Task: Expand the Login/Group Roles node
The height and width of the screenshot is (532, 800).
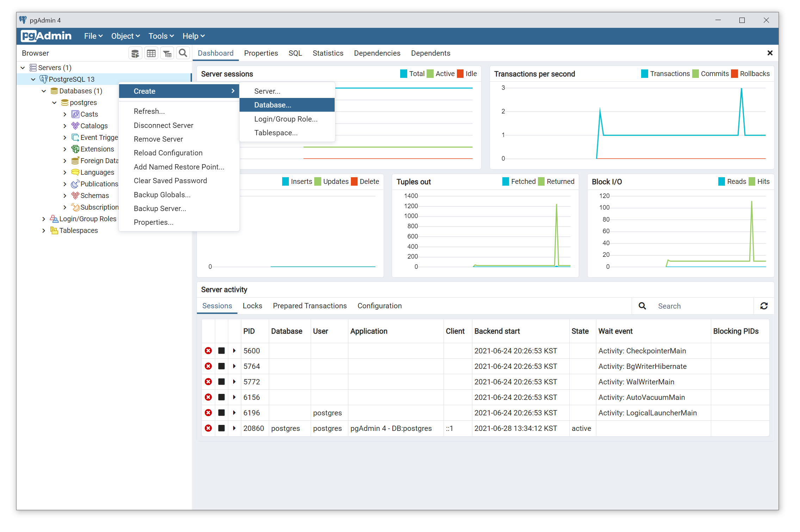Action: pos(44,219)
